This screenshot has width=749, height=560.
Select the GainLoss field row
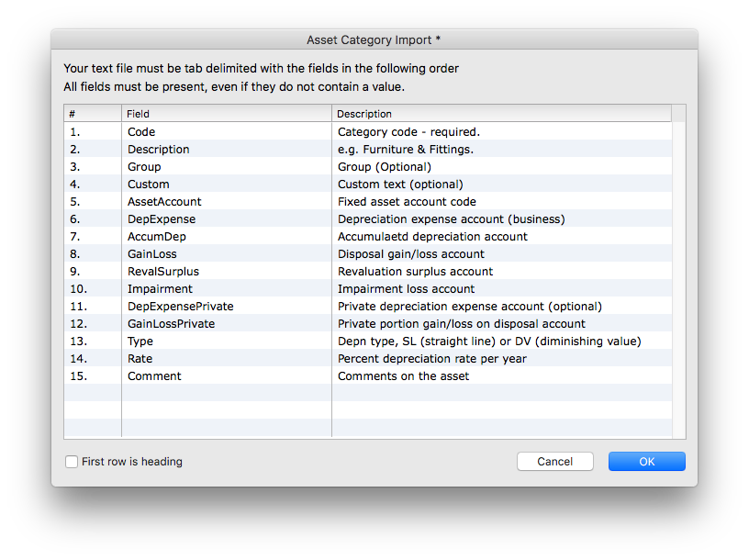coord(368,254)
